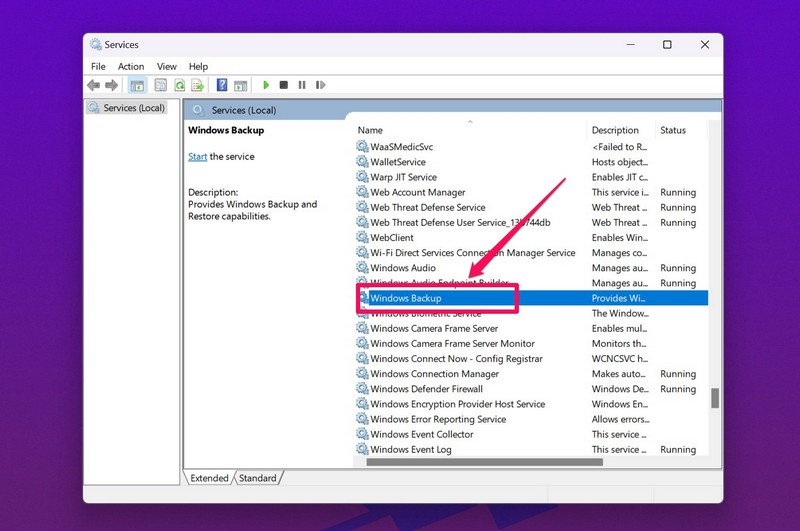
Task: Click the Export List toolbar icon
Action: (198, 85)
